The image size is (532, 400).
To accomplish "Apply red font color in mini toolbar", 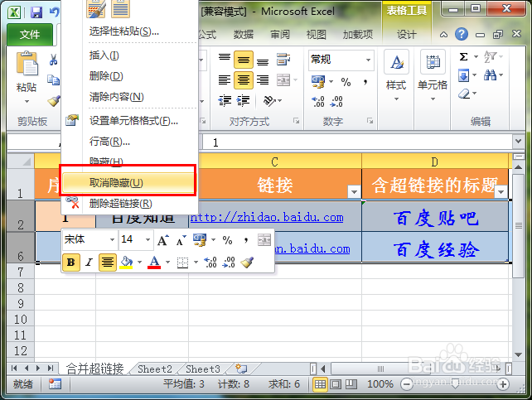I will pyautogui.click(x=154, y=263).
